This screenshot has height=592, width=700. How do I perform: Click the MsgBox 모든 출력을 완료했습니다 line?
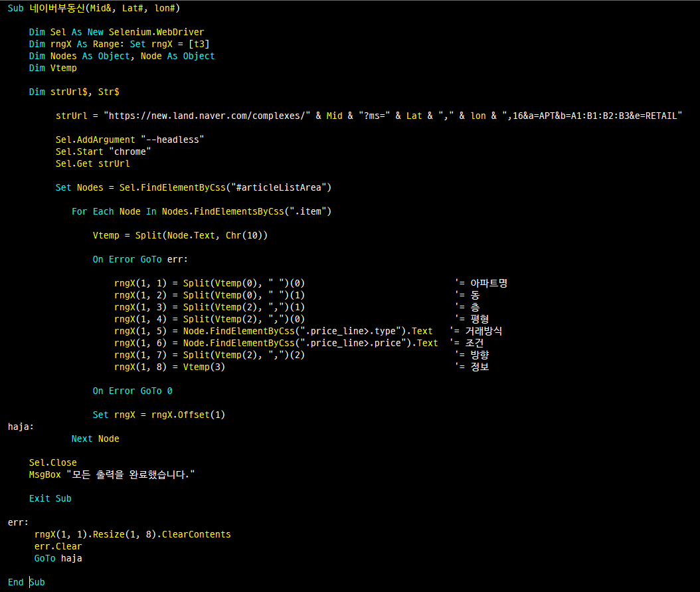click(x=112, y=474)
